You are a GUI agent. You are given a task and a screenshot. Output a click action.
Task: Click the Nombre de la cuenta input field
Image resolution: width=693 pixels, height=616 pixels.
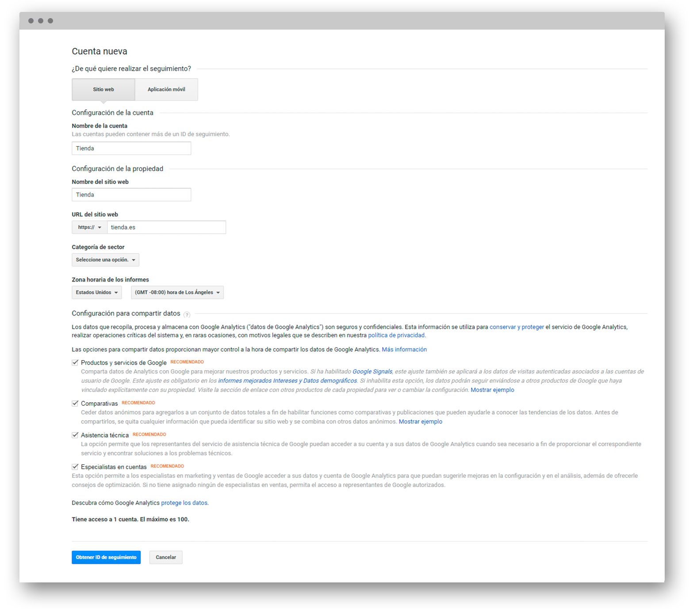[131, 148]
